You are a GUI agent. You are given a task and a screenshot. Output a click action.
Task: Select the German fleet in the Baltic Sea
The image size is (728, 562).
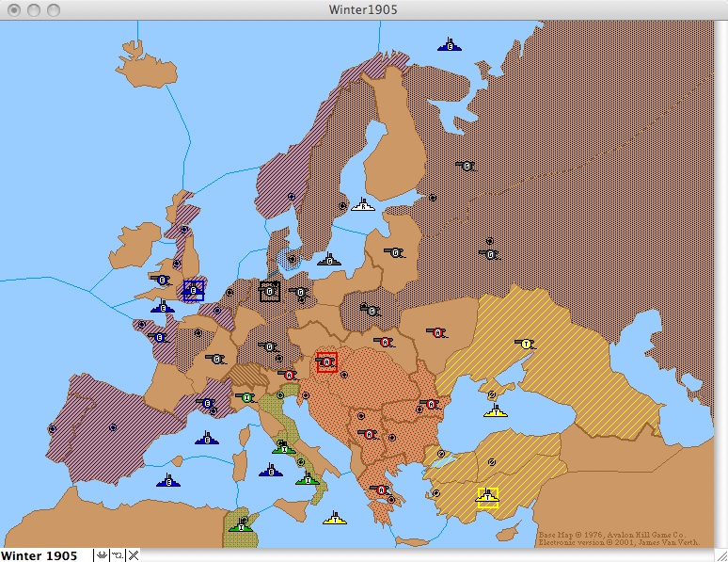point(329,260)
